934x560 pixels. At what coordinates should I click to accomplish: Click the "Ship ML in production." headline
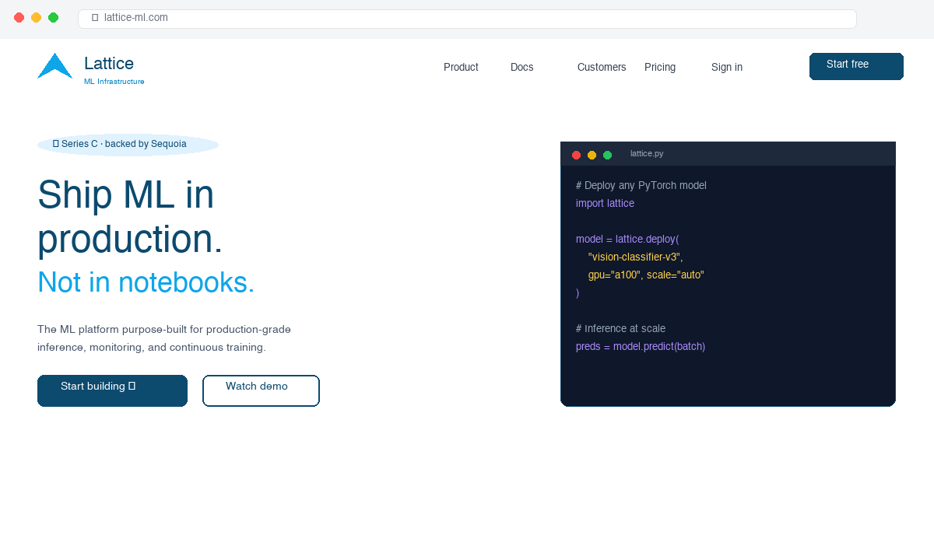click(x=130, y=216)
